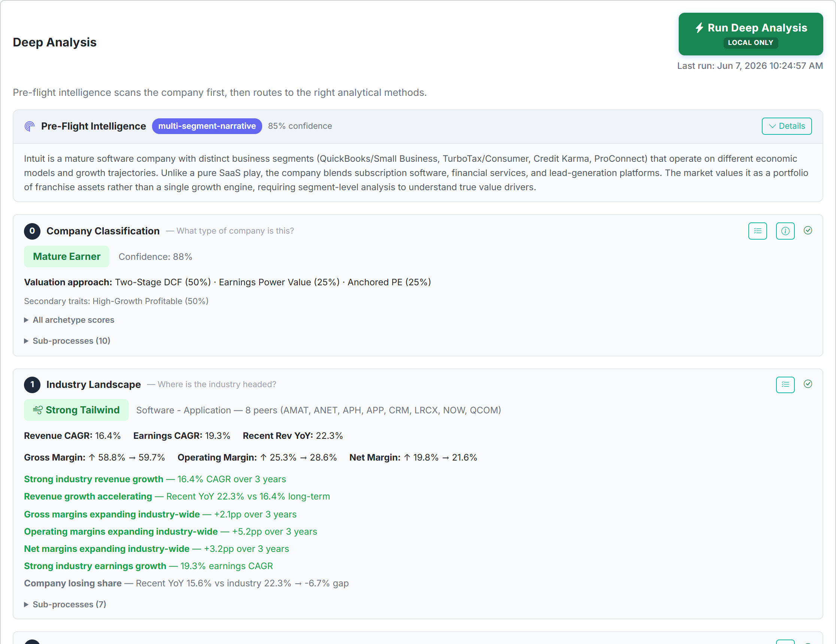This screenshot has height=644, width=836.
Task: Click 'Earnings CAGR: 19.3%' value
Action: tap(182, 436)
